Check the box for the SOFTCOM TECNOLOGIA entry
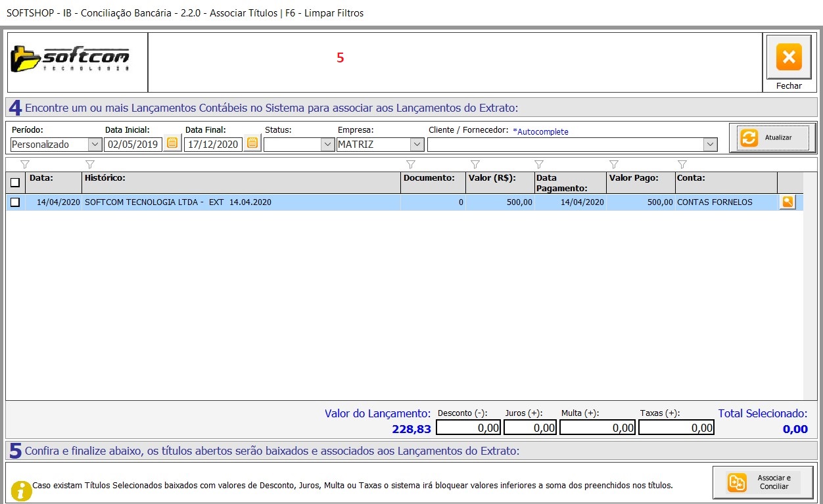This screenshot has width=823, height=504. point(15,202)
